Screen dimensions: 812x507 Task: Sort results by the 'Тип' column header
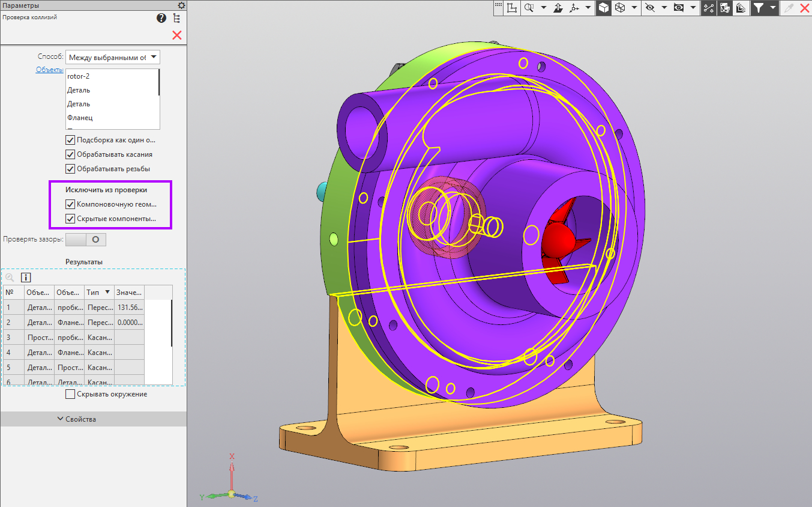pos(99,293)
